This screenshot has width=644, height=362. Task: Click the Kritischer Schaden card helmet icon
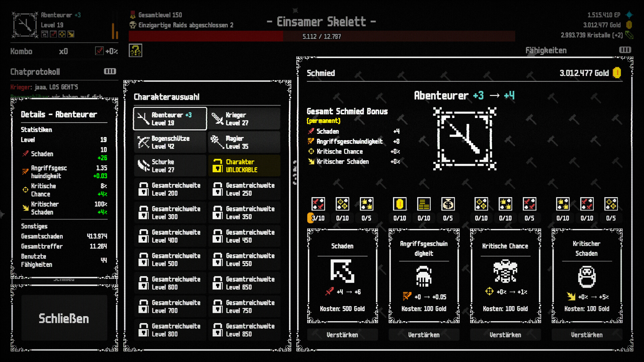pyautogui.click(x=587, y=277)
